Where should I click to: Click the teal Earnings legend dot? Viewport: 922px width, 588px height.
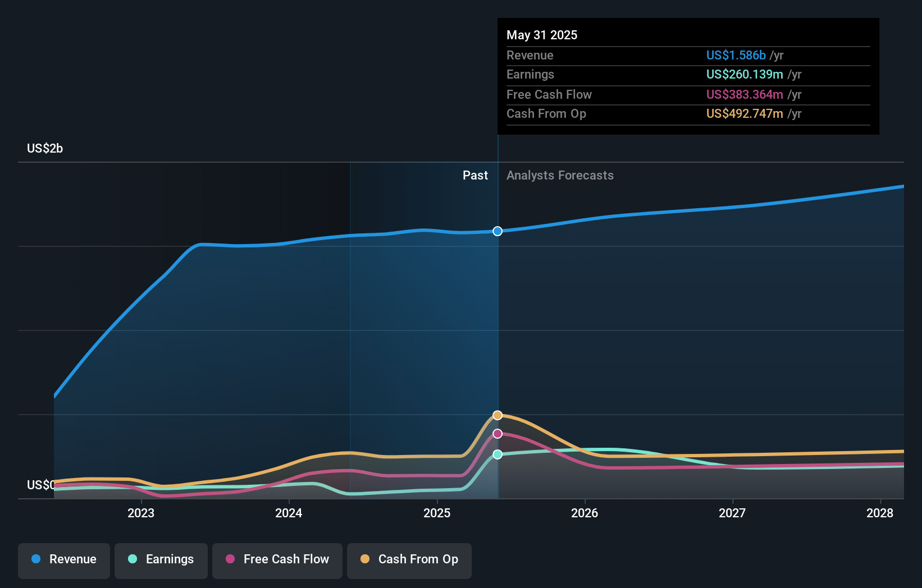coord(133,559)
